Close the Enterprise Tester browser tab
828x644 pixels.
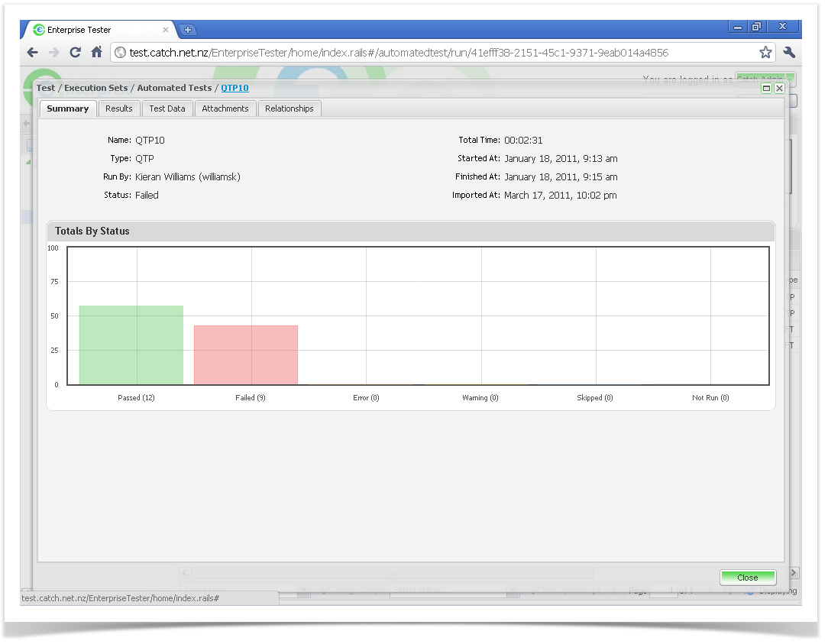click(166, 30)
